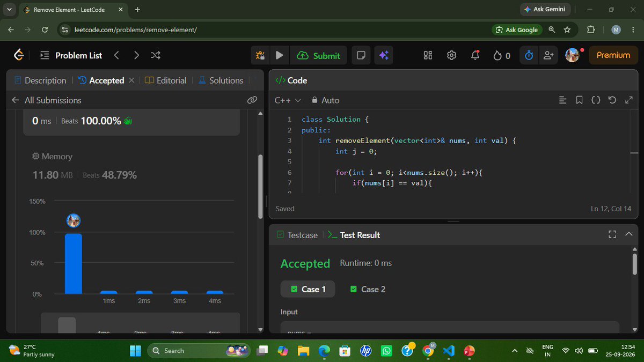Open the profile avatar menu
This screenshot has height=362, width=644.
click(x=573, y=55)
